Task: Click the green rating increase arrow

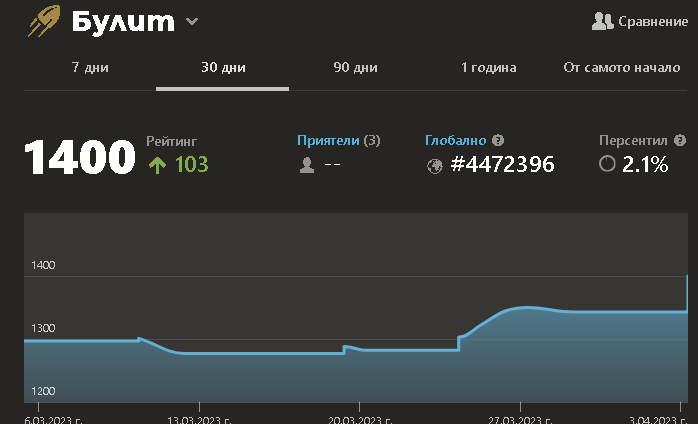Action: click(x=157, y=165)
